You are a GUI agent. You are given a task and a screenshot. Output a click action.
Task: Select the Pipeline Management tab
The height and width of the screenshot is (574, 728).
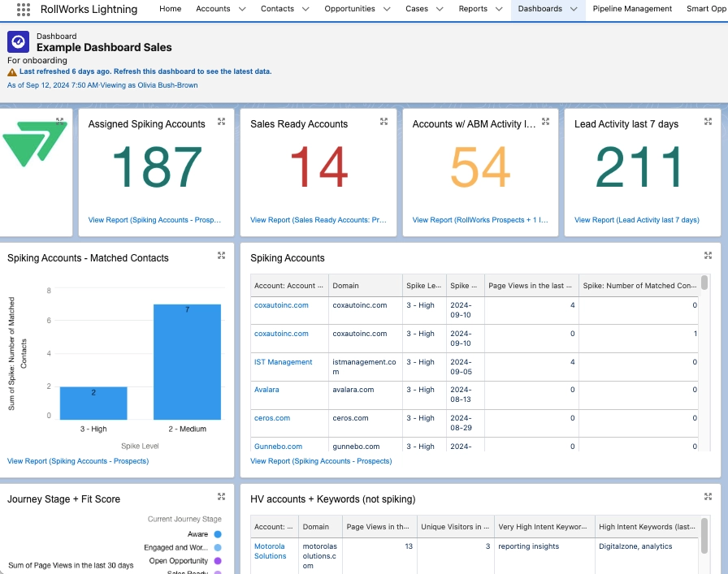click(x=631, y=10)
